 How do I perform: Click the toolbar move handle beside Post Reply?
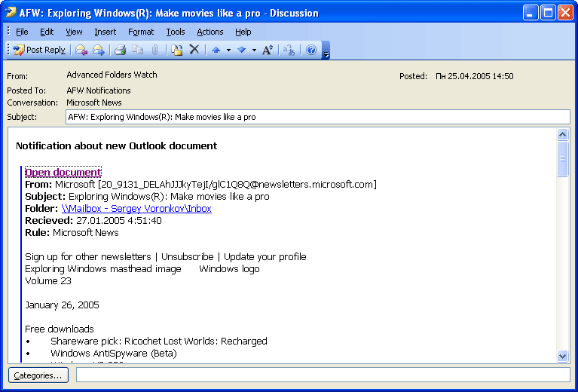point(8,50)
